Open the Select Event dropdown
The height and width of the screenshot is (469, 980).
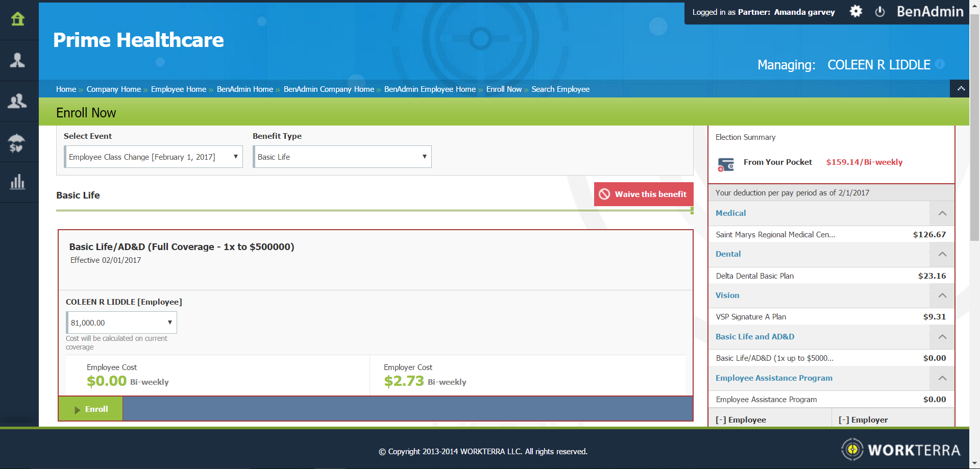tap(153, 157)
